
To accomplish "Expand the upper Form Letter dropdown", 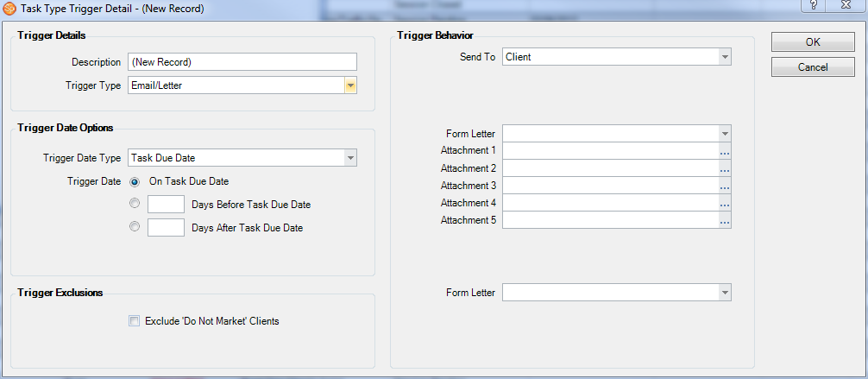I will (x=725, y=134).
